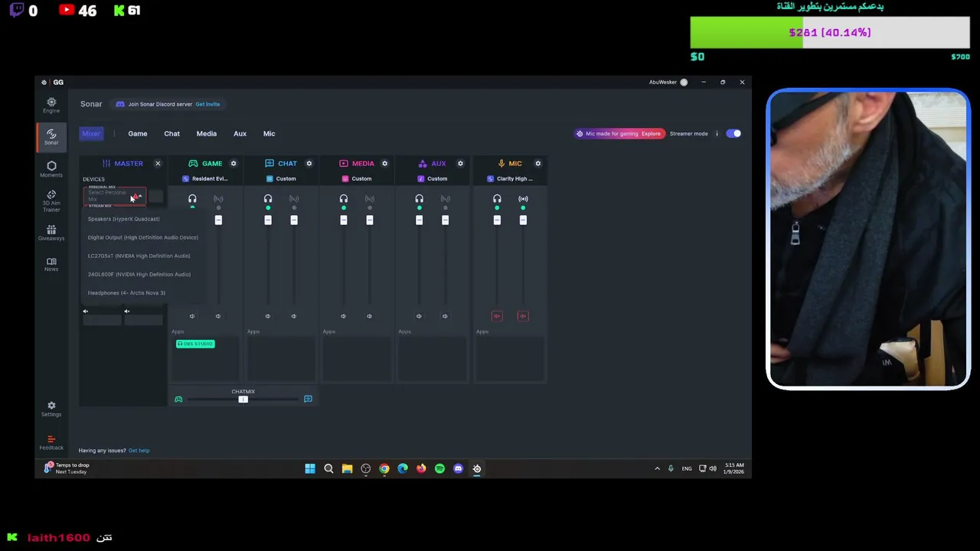
Task: Open Mic preset Clarity High dropdown
Action: click(511, 178)
